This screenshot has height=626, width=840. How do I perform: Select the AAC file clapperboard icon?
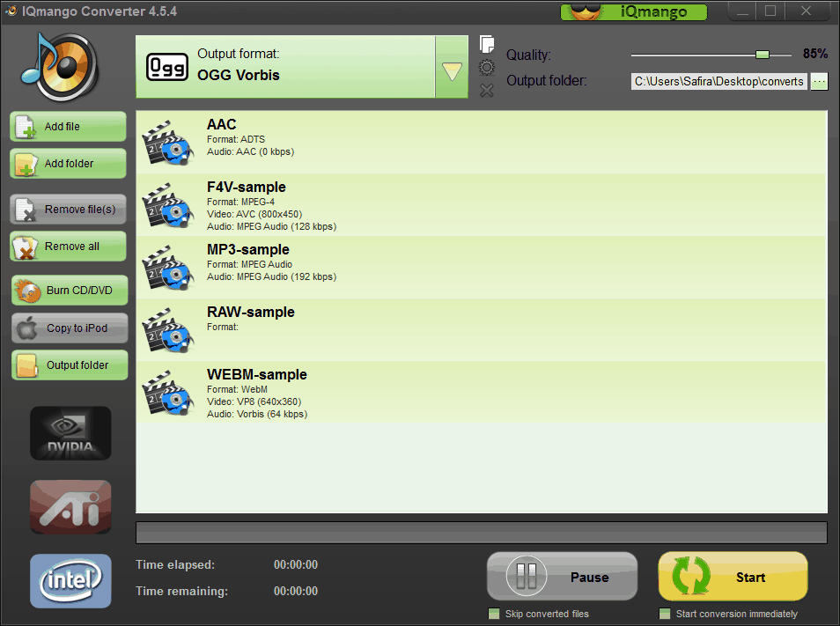click(167, 143)
